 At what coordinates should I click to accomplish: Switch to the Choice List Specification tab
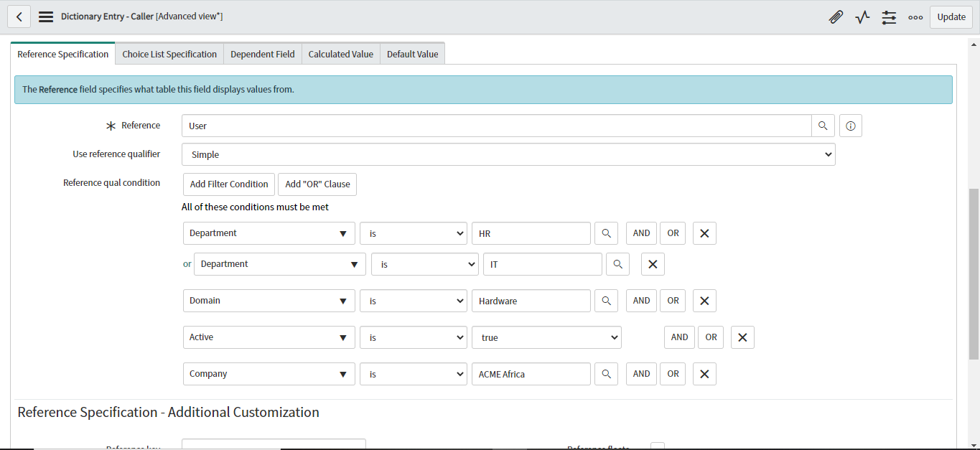coord(169,53)
